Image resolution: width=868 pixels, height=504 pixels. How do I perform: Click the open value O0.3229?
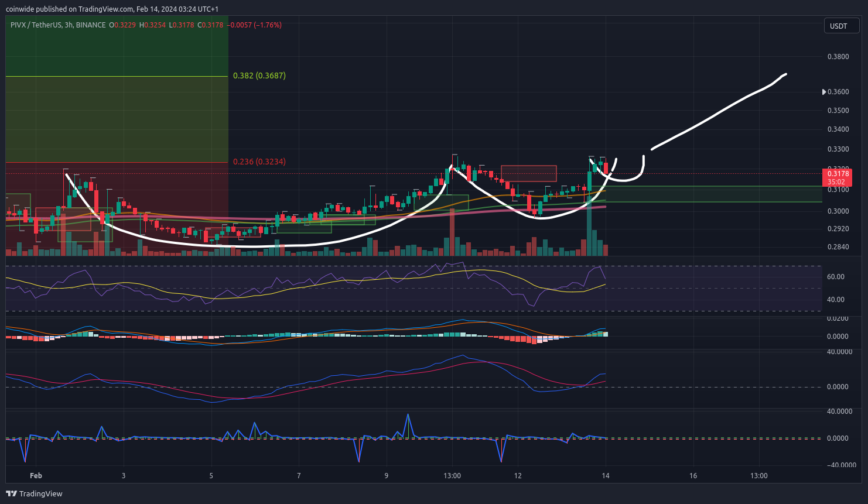coord(122,25)
